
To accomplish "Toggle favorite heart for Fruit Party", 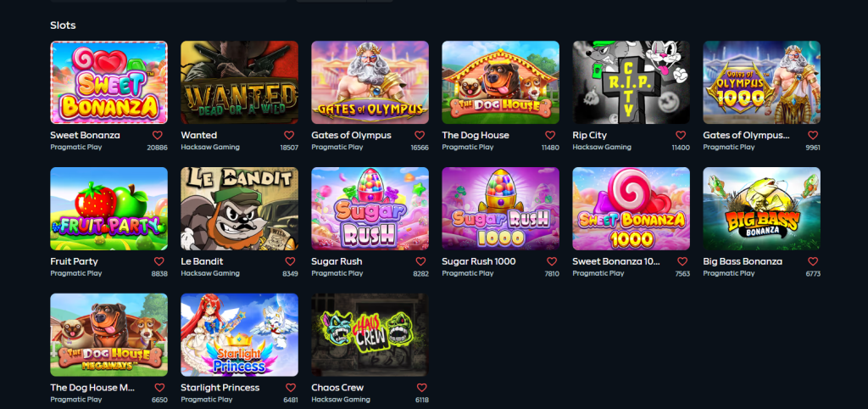I will pyautogui.click(x=159, y=261).
